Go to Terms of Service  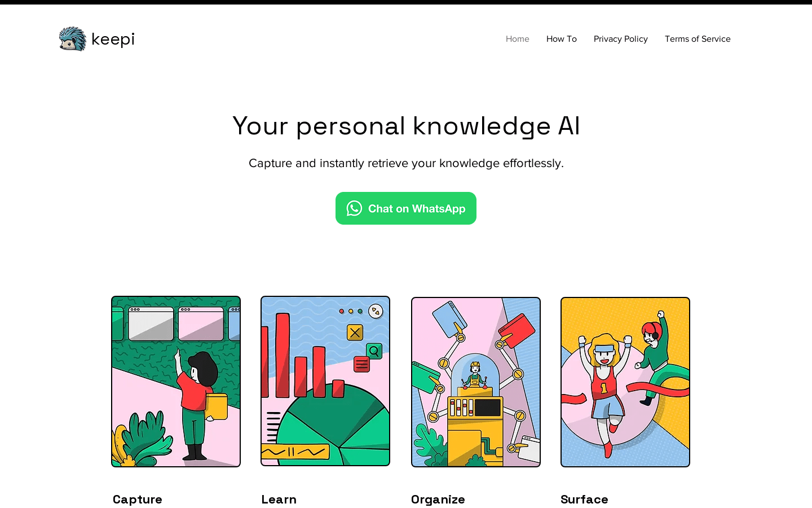click(698, 39)
